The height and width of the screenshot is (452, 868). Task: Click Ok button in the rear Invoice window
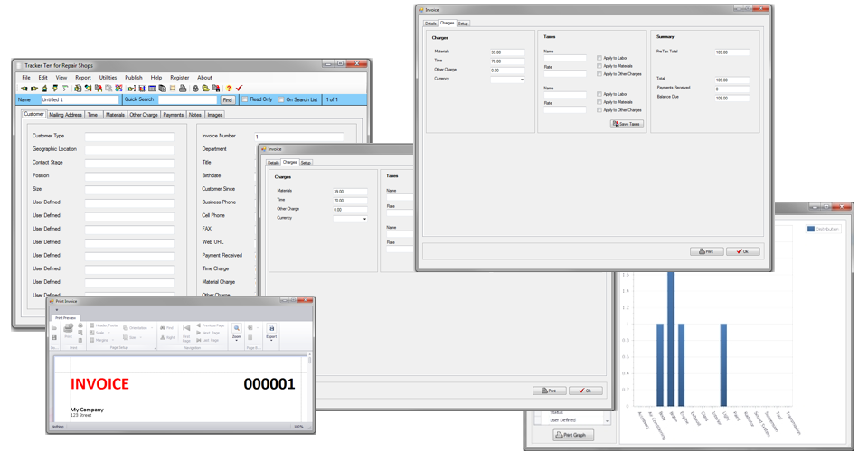click(586, 391)
